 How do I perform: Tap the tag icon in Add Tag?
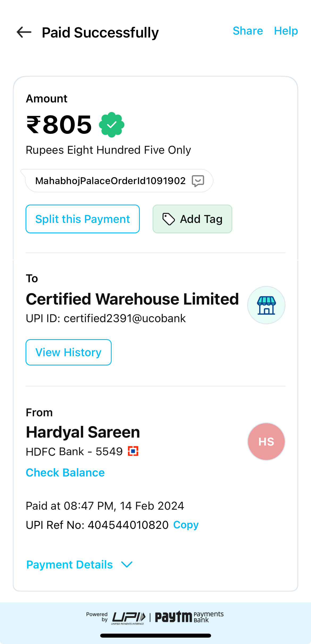[x=169, y=219]
